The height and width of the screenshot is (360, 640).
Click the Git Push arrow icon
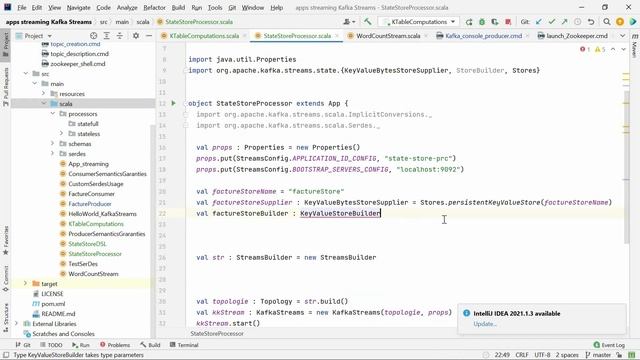(564, 22)
